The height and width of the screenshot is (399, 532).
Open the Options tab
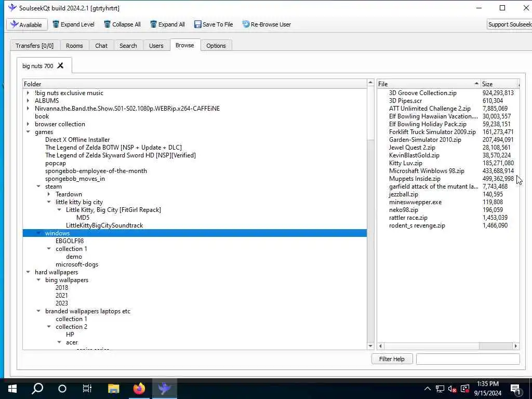pos(216,46)
